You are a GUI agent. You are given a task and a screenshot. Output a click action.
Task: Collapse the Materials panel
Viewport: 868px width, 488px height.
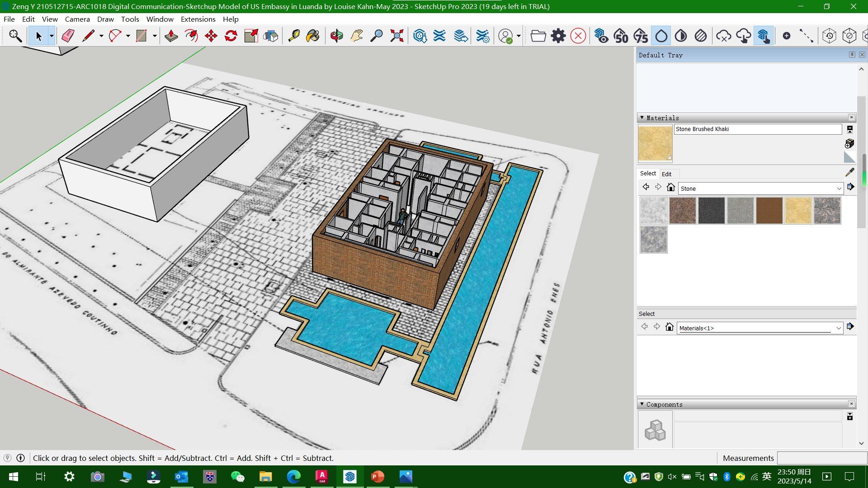[642, 117]
